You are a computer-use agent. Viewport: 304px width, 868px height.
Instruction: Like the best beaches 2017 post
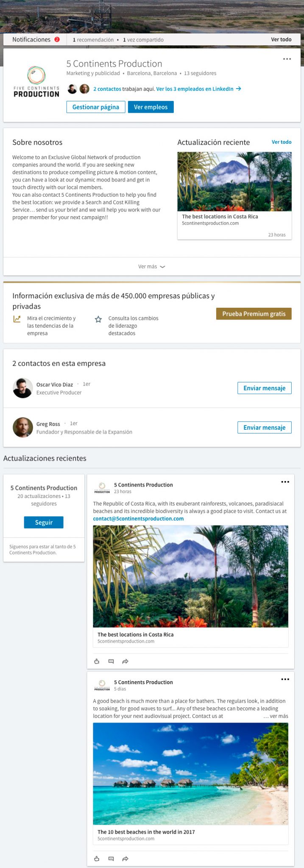pos(97,859)
